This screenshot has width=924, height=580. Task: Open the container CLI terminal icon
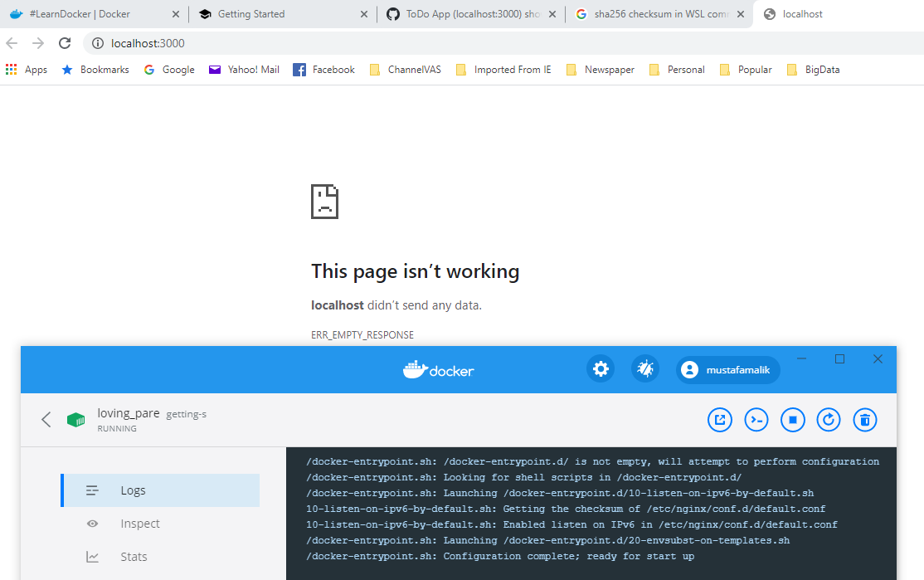click(756, 420)
